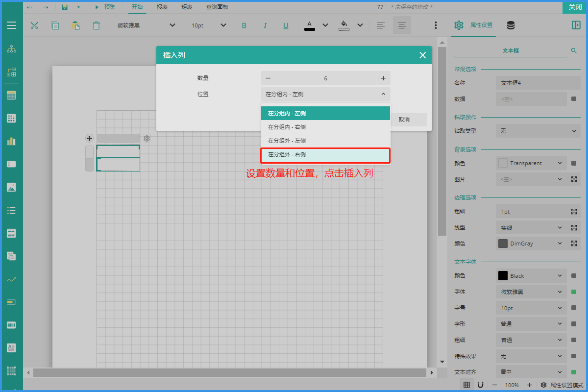Open the hamburger menu icon
The image size is (588, 392).
[11, 25]
